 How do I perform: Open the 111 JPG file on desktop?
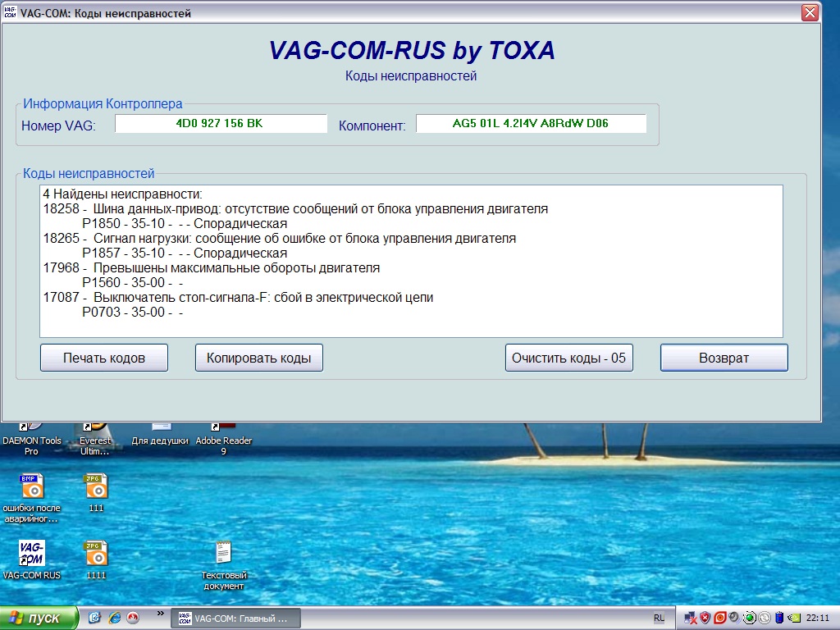pyautogui.click(x=96, y=487)
